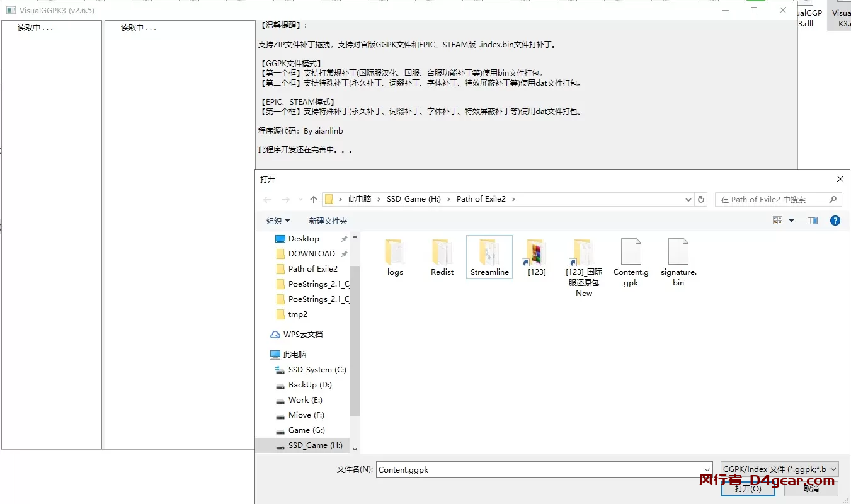Open the view options dropdown arrow

[792, 220]
